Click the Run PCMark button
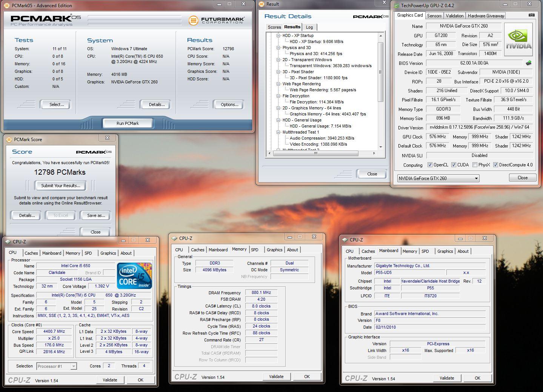The image size is (543, 392). [x=128, y=123]
